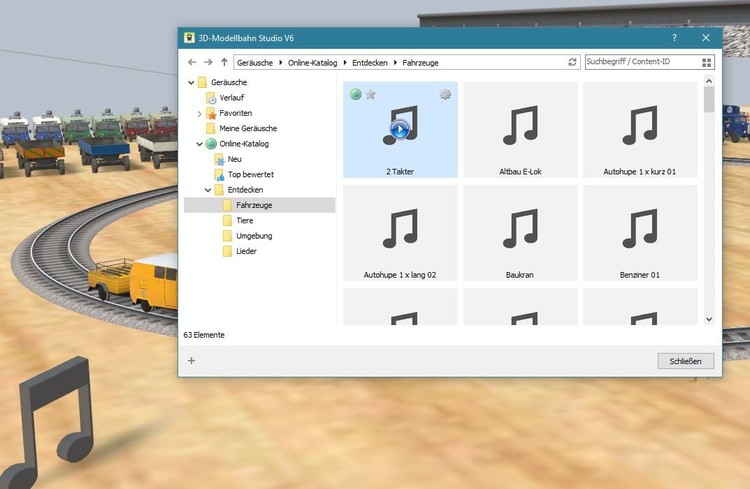
Task: Change the tile view layout icon
Action: pyautogui.click(x=706, y=62)
